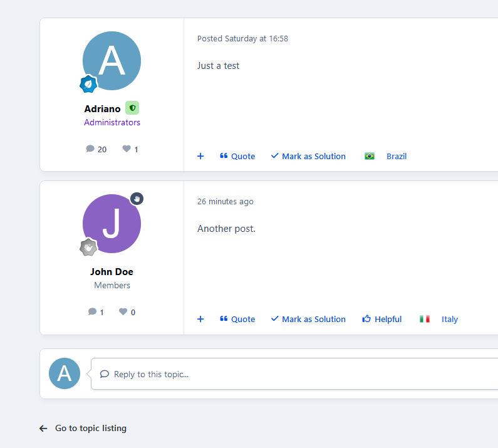This screenshot has height=448, width=498.
Task: Mark John Doe's post as Helpful
Action: (x=382, y=319)
